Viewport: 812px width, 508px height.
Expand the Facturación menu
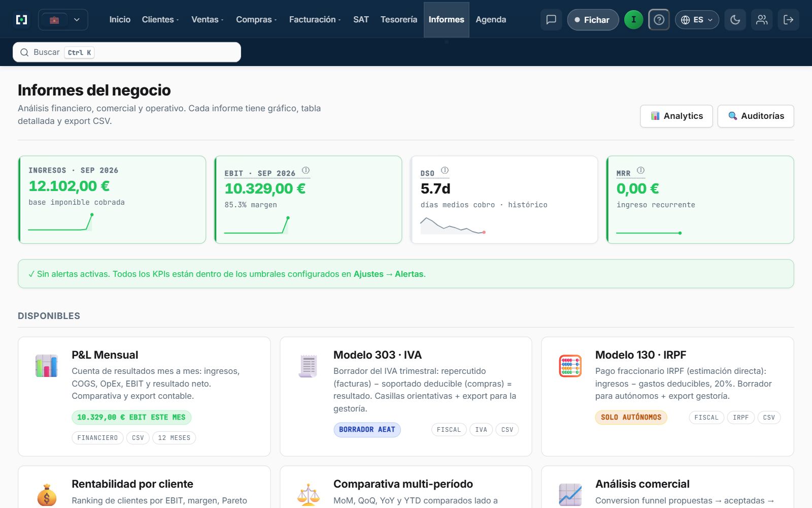pos(315,20)
